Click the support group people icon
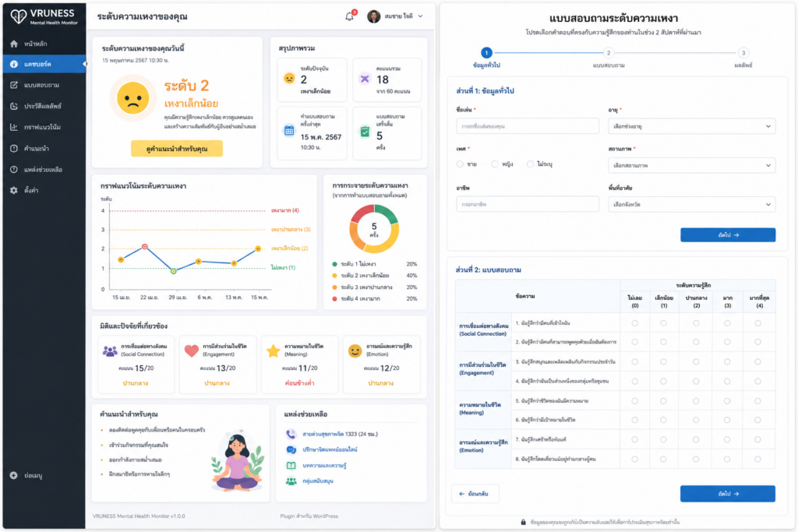Image resolution: width=798 pixels, height=532 pixels. pos(291,481)
